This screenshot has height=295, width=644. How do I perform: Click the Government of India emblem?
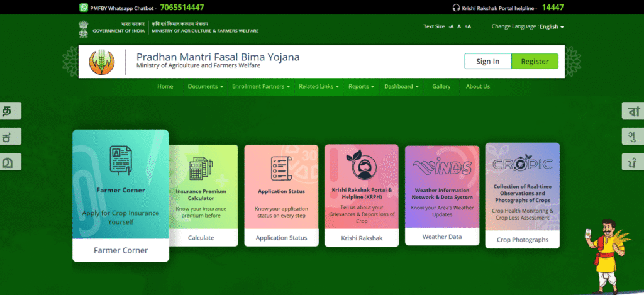pyautogui.click(x=83, y=27)
